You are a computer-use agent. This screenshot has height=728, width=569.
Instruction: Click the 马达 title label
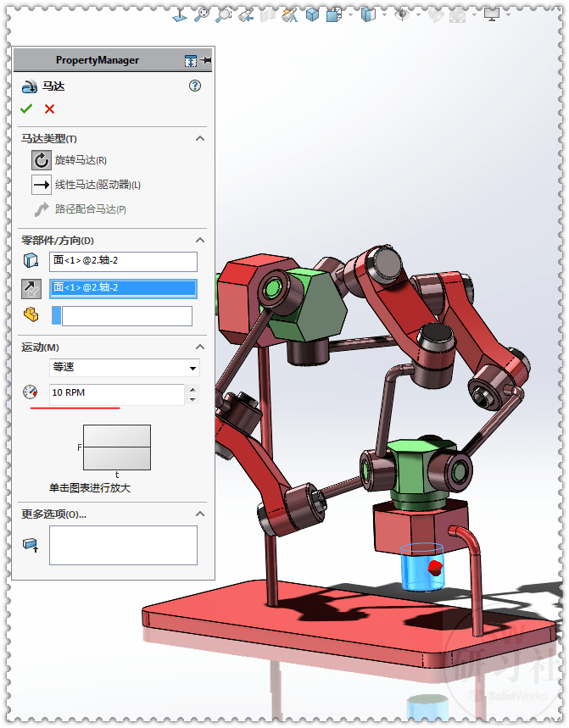click(53, 86)
